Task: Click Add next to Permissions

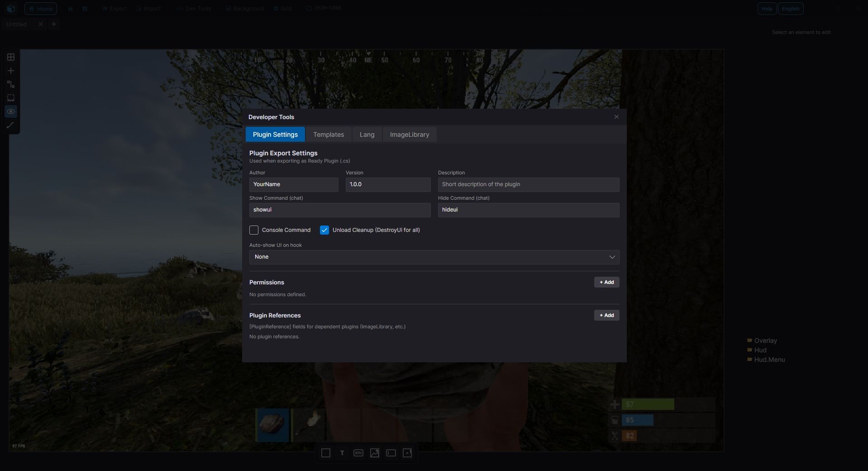Action: coord(606,282)
